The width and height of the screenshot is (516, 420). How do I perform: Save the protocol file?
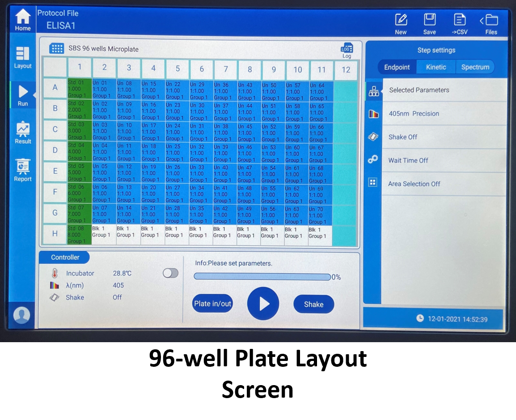(x=429, y=24)
